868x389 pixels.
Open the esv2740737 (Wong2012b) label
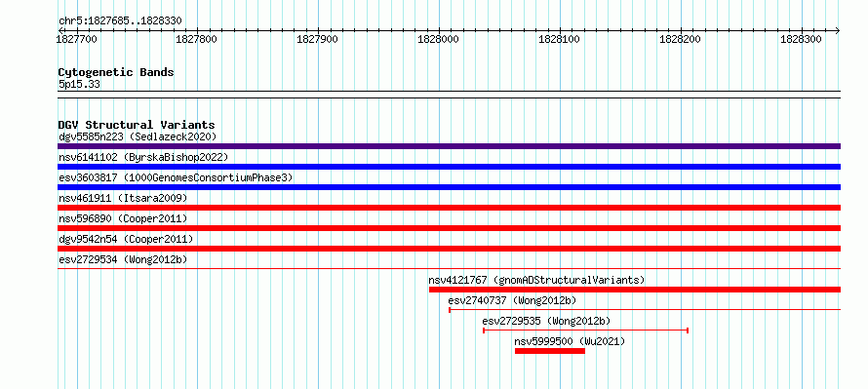click(513, 300)
